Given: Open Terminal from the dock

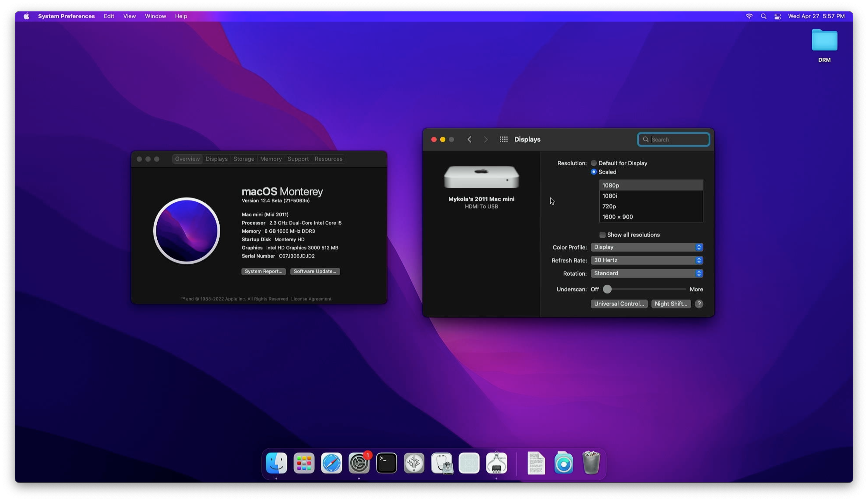Looking at the screenshot, I should 386,463.
